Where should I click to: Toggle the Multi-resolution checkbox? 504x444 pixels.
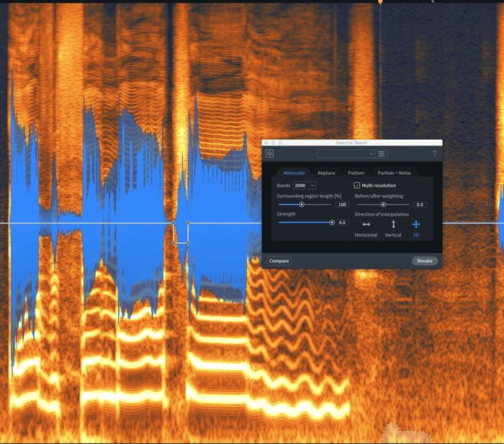[x=357, y=185]
